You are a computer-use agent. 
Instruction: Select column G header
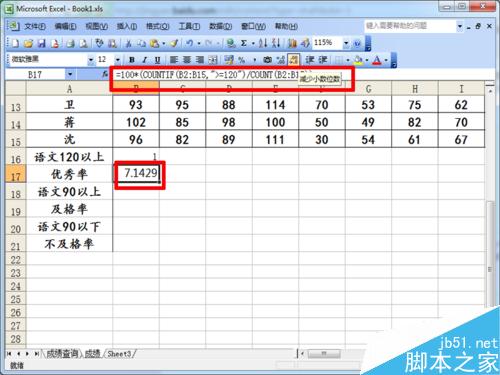click(x=368, y=89)
